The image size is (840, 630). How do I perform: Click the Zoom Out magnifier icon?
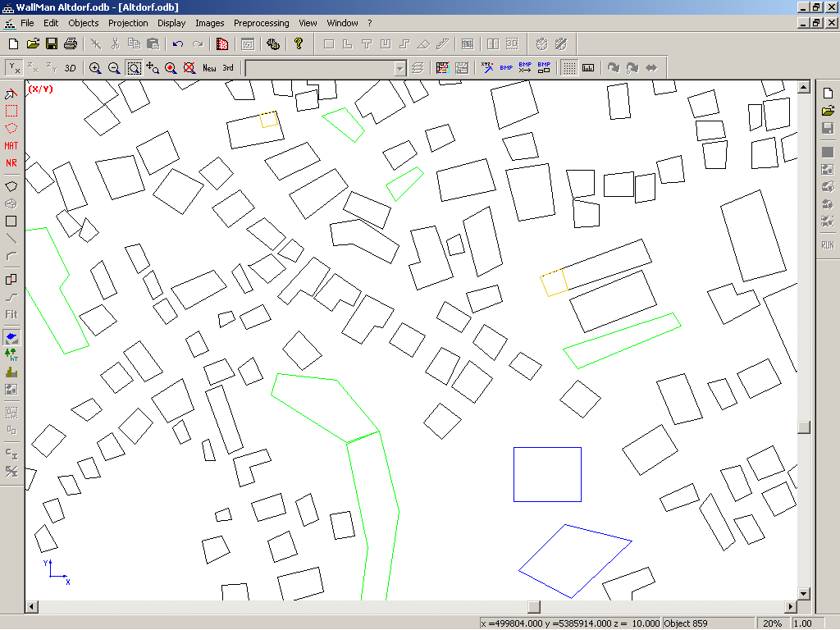(114, 68)
